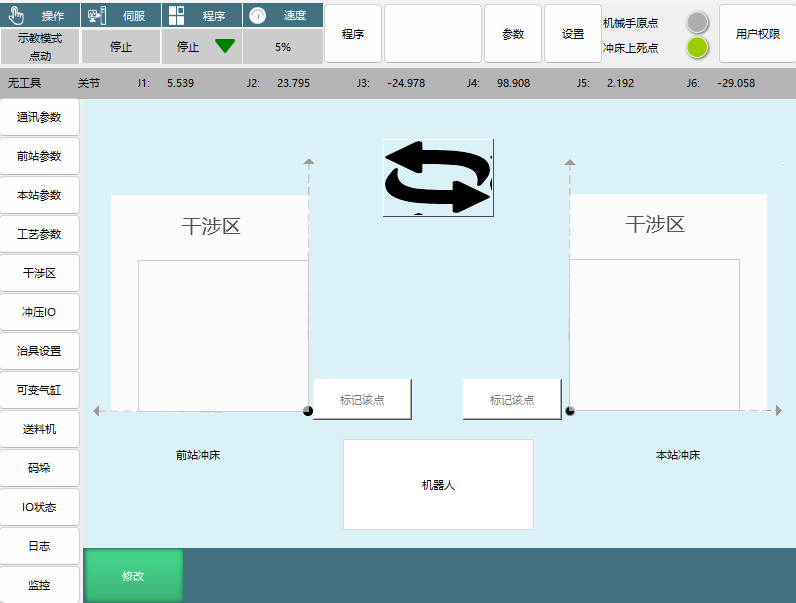
Task: Toggle the gray robot origin indicator light
Action: click(x=698, y=22)
